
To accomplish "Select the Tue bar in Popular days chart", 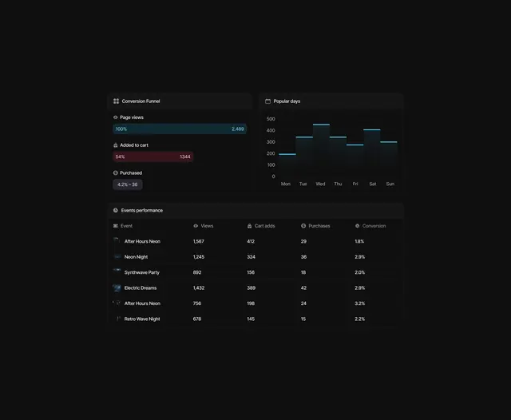I will click(x=304, y=157).
